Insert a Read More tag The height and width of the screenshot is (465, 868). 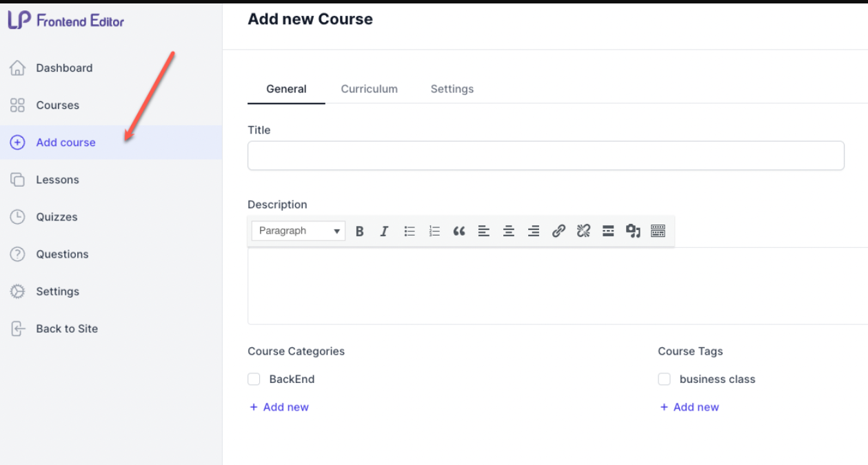click(x=607, y=231)
